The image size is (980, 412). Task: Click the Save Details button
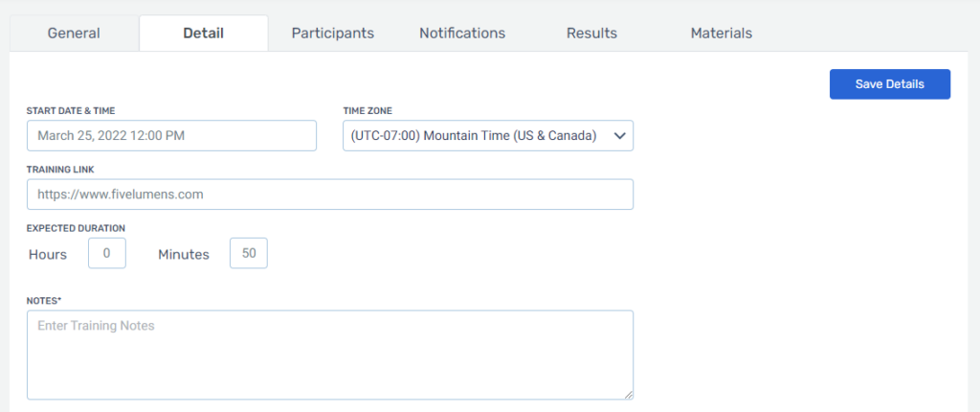pos(889,84)
